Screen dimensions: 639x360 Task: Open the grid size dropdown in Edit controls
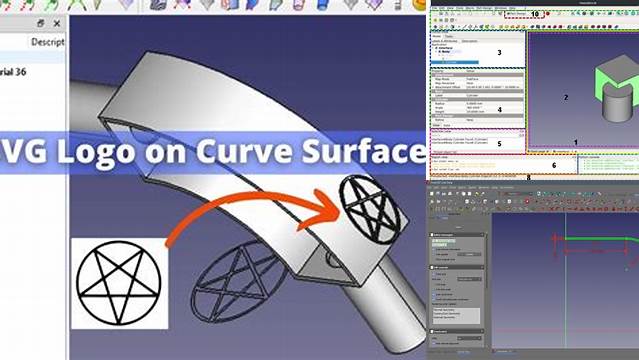[469, 279]
